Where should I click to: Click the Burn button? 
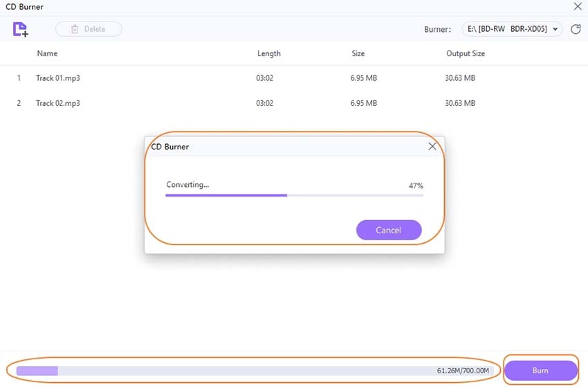click(x=540, y=370)
